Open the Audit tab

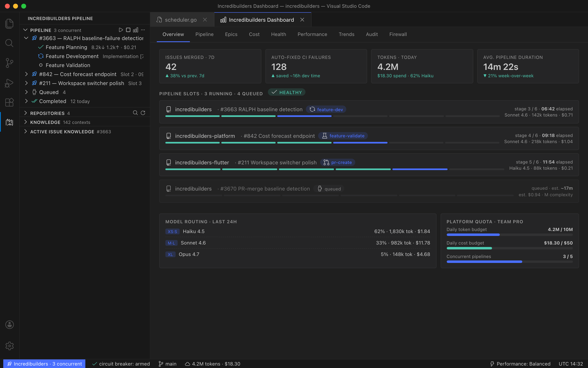[372, 34]
